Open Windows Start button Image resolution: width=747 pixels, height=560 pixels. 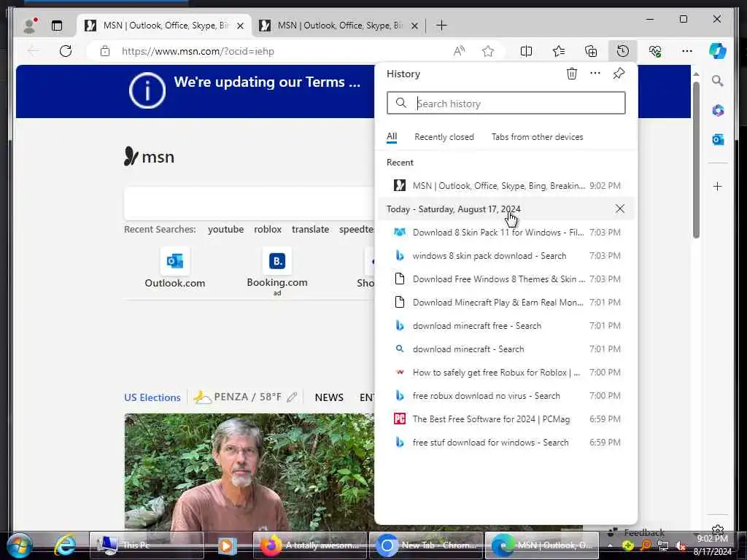(x=19, y=545)
